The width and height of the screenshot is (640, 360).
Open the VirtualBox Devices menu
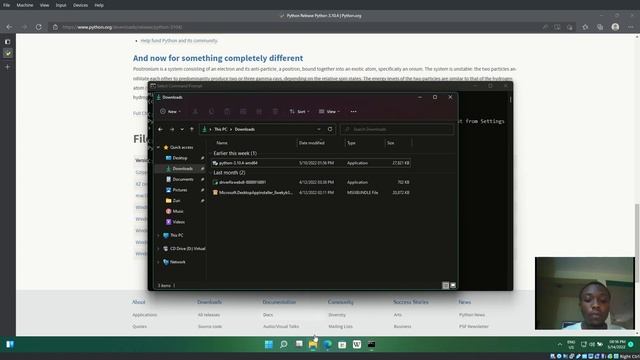coord(80,5)
